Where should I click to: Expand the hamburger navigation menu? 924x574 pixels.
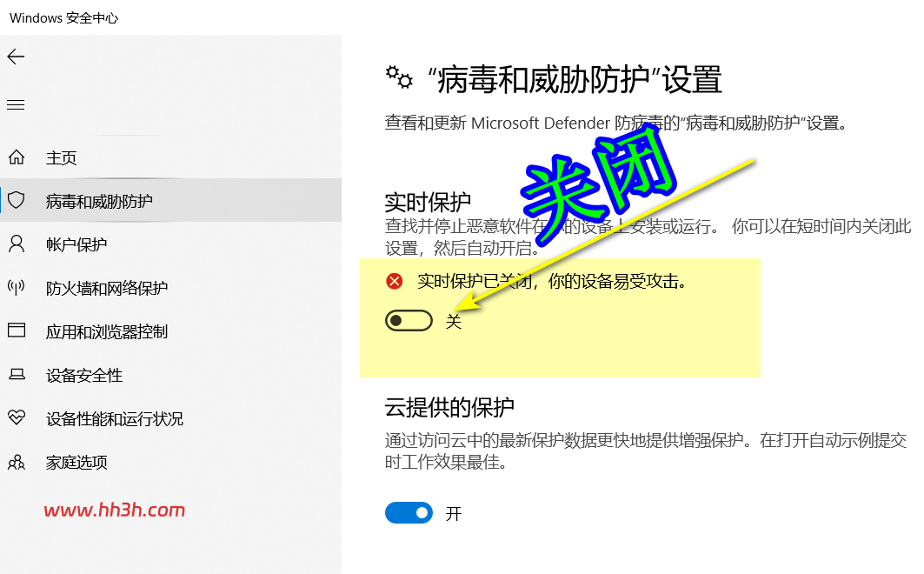(16, 105)
